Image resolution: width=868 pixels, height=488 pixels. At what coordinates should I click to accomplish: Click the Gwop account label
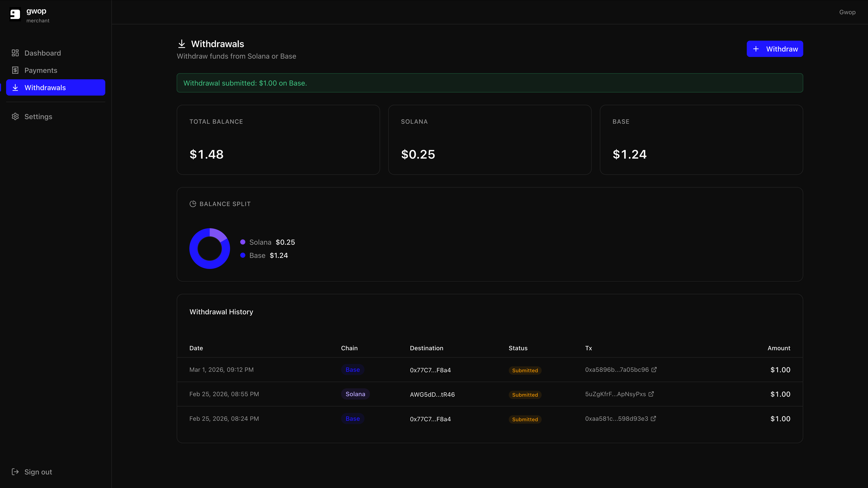point(847,12)
